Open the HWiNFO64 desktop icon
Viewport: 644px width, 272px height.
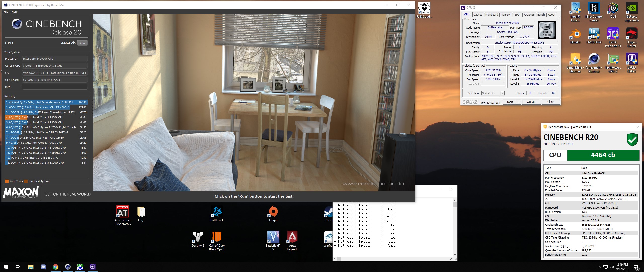[594, 36]
